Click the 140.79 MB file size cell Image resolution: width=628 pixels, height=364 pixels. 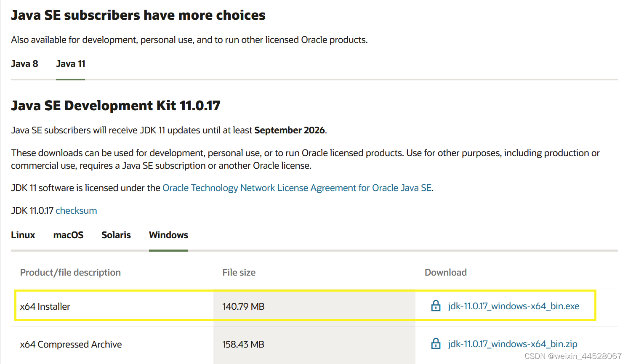pos(243,307)
